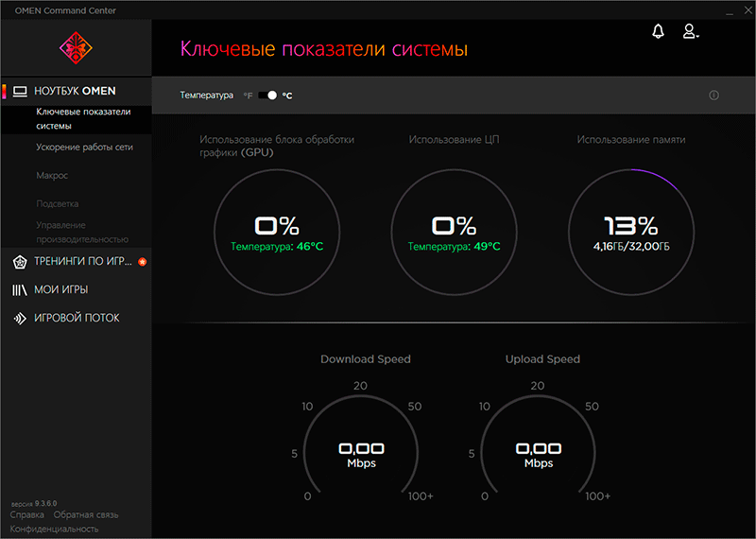This screenshot has width=756, height=539.
Task: Click the Download Speed label
Action: click(366, 359)
